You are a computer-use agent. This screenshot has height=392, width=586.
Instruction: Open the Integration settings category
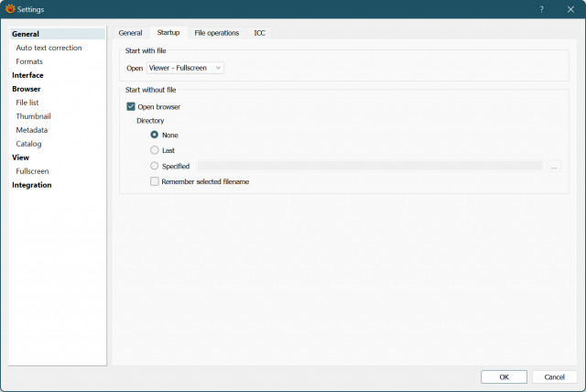32,185
